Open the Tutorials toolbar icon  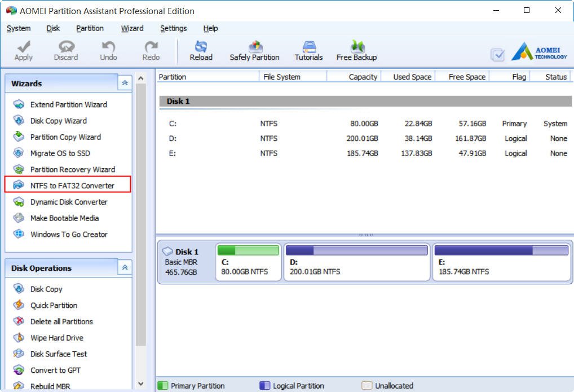(x=309, y=46)
